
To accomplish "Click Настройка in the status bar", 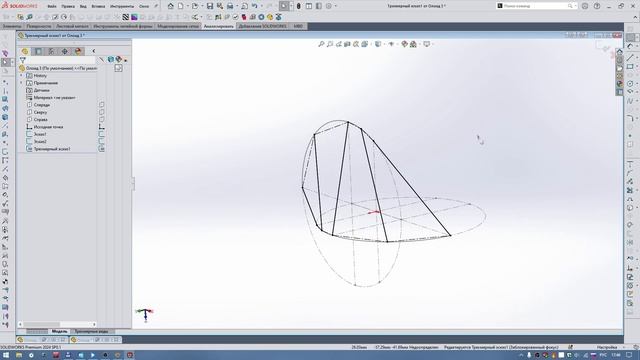I will pyautogui.click(x=607, y=347).
